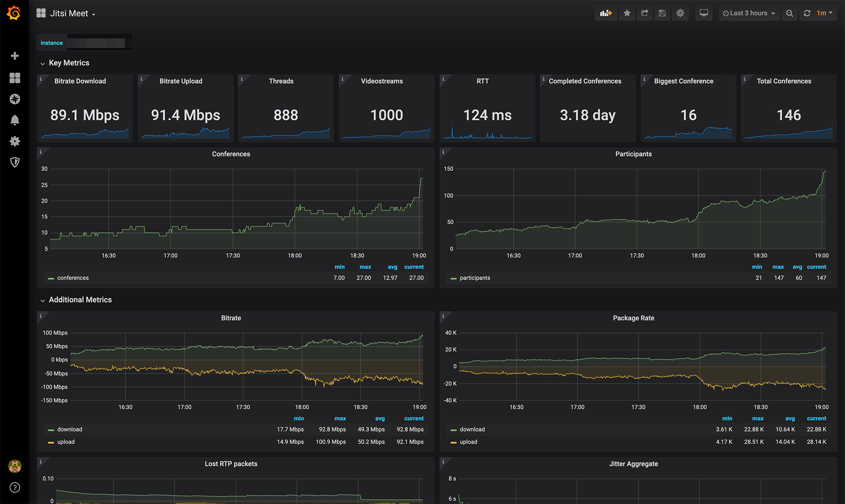Click info icon on Conferences graph panel

pos(41,152)
